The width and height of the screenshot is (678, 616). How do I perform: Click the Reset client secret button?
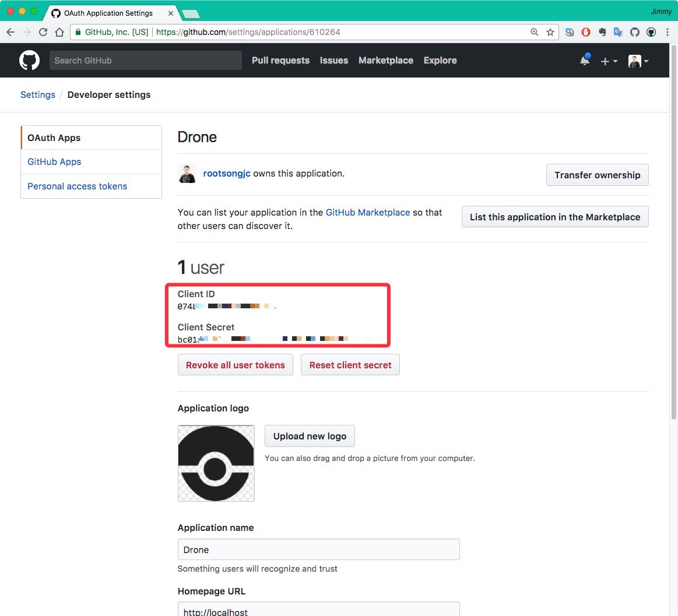(350, 365)
